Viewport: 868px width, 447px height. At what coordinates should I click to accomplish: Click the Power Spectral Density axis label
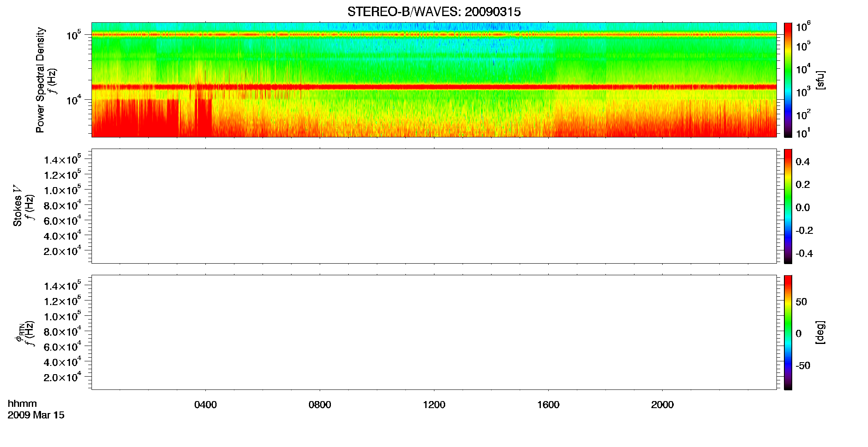[x=40, y=80]
